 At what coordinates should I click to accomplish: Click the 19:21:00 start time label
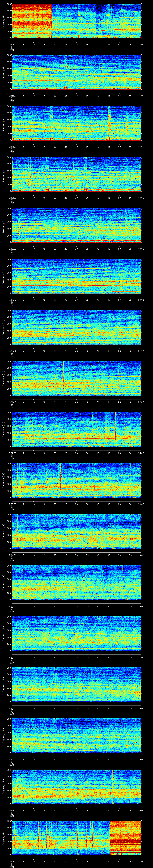(12, 402)
